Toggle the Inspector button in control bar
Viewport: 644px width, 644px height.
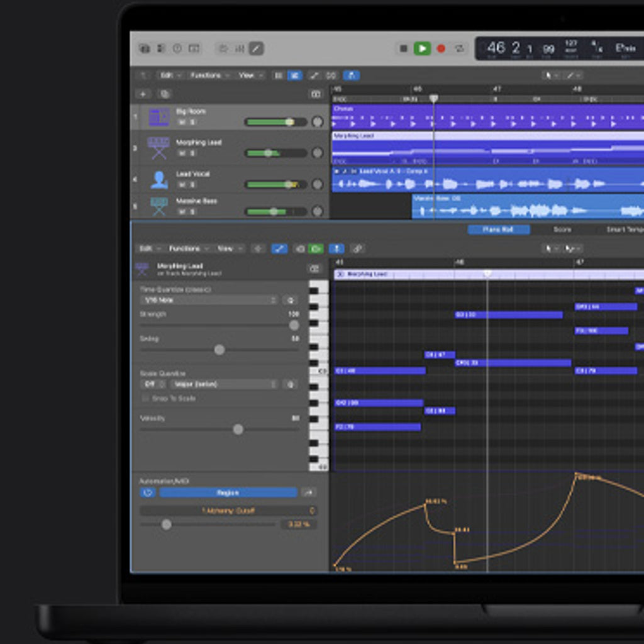[160, 48]
